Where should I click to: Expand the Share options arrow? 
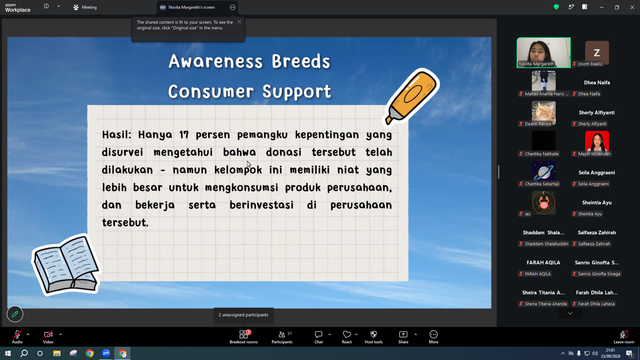[x=416, y=334]
